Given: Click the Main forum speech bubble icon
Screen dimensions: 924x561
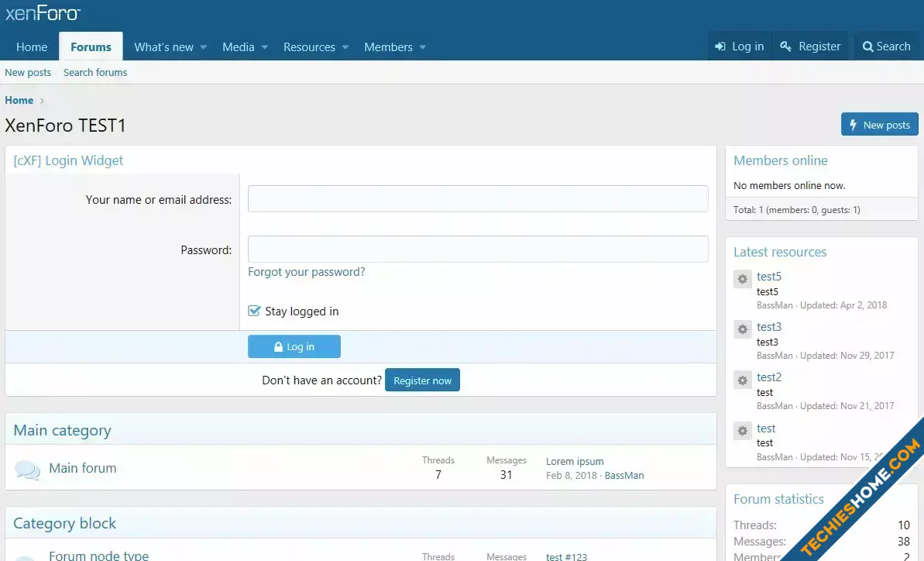Looking at the screenshot, I should click(x=27, y=470).
